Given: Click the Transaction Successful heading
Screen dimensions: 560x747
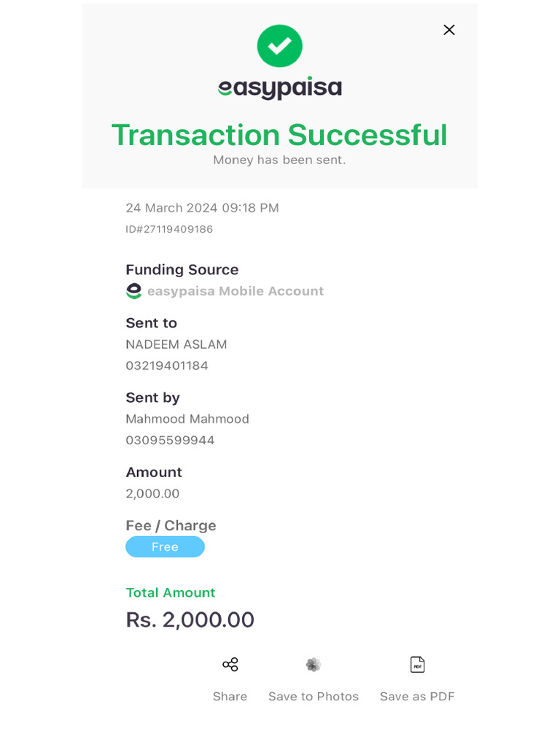Looking at the screenshot, I should point(279,135).
